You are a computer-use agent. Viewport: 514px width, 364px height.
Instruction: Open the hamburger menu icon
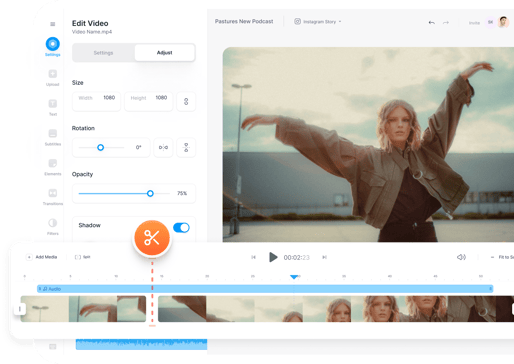pyautogui.click(x=53, y=24)
